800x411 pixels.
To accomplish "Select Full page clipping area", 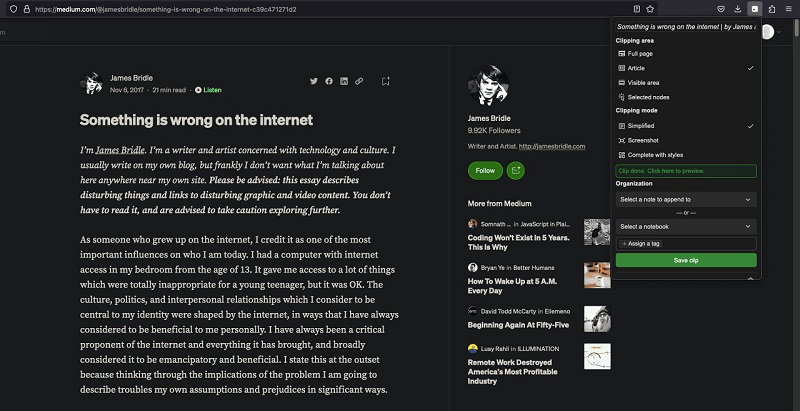I will click(x=640, y=53).
